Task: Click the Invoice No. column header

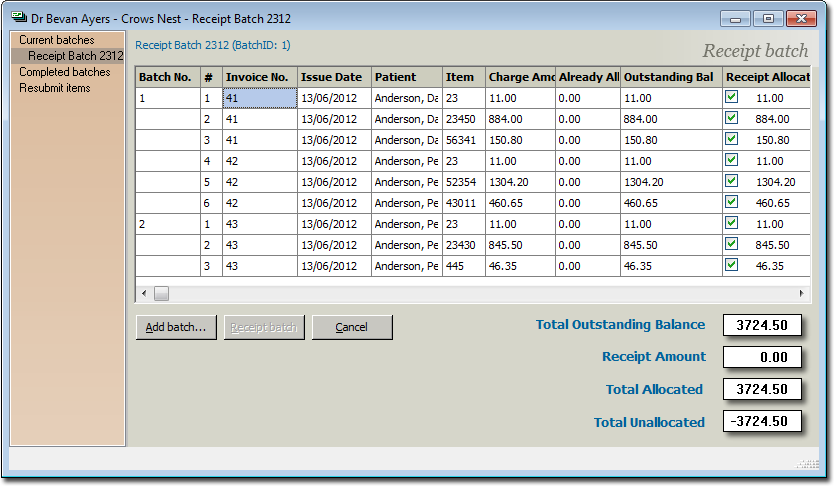Action: click(258, 77)
